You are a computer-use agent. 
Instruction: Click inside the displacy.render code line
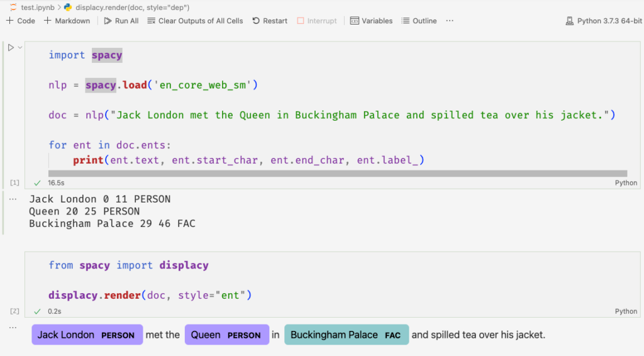pyautogui.click(x=150, y=295)
